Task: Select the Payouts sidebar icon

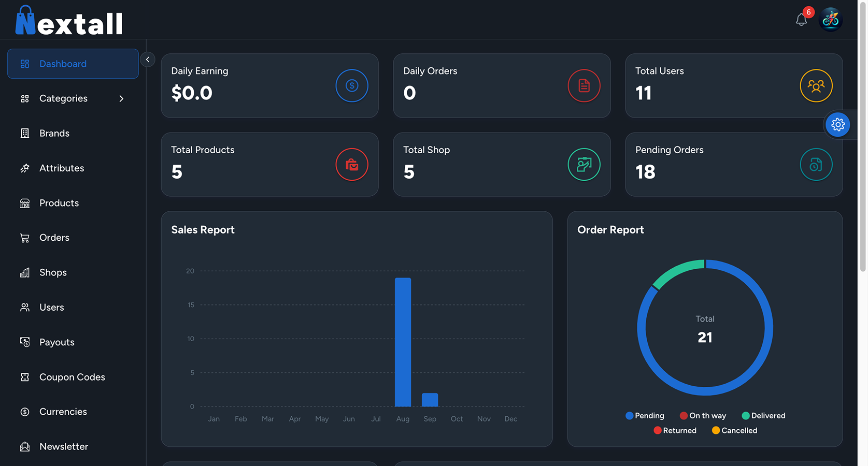Action: 24,342
